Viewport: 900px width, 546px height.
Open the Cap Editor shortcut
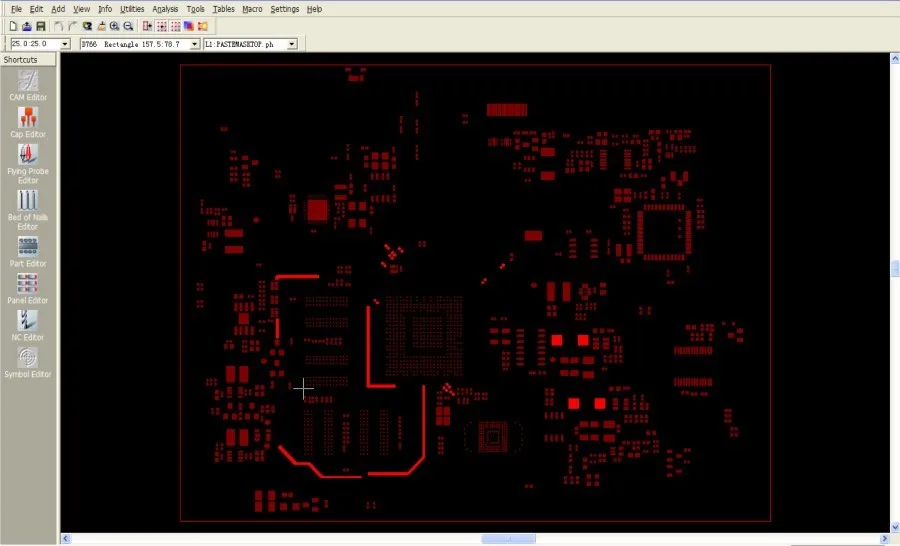click(28, 118)
